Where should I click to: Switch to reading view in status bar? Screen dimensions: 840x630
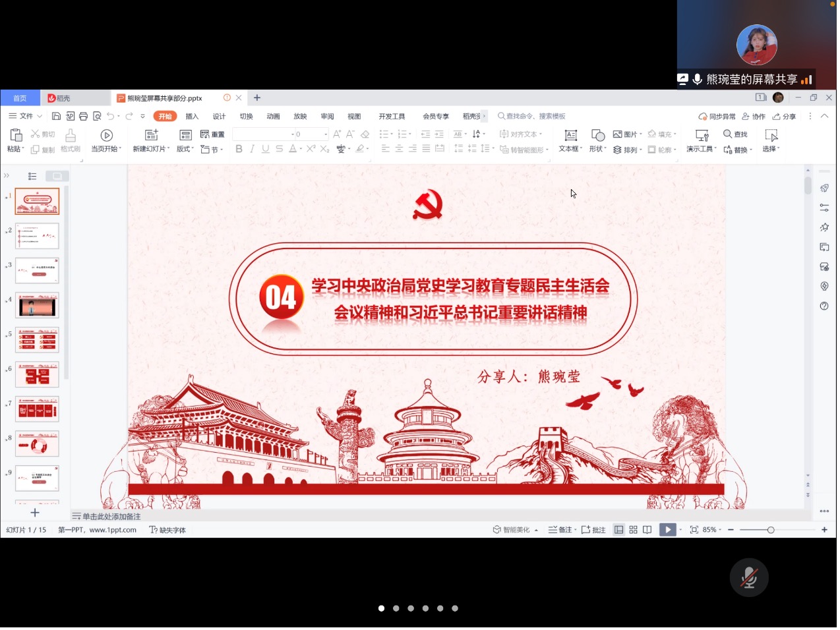point(647,530)
